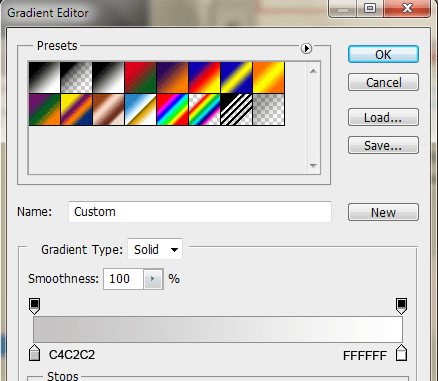Select the Black, White gradient preset
The width and height of the screenshot is (438, 381).
(108, 77)
